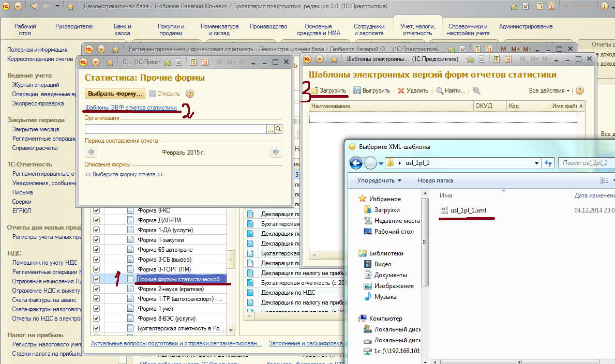Click cancel search icon in Шаблоны toolbar
Screen dimensions: 615x364
click(x=476, y=90)
